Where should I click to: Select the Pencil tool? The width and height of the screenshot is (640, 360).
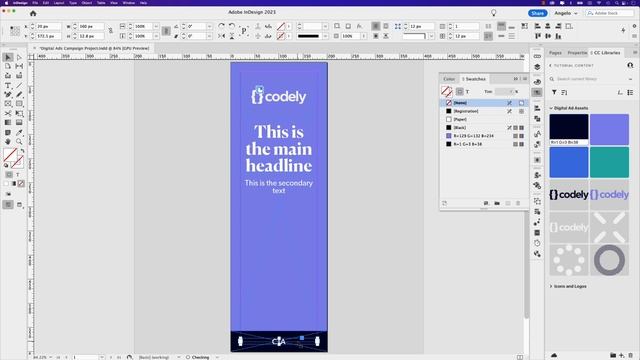(19, 95)
